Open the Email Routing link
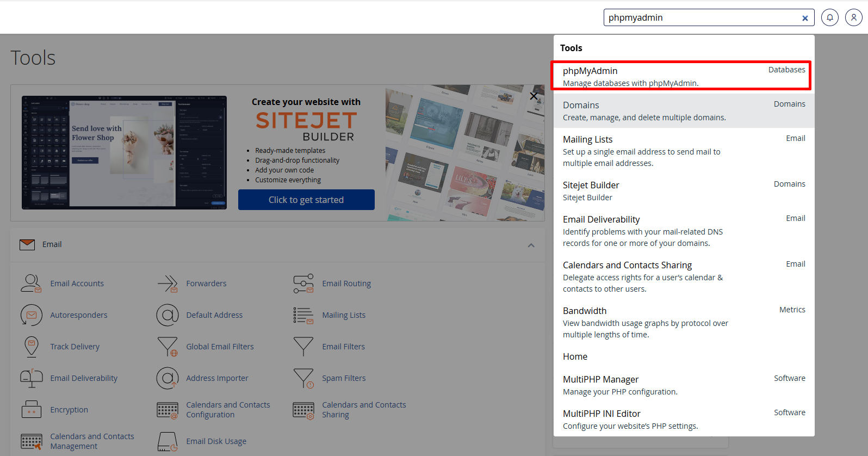Screen dimensions: 868x456 click(346, 284)
